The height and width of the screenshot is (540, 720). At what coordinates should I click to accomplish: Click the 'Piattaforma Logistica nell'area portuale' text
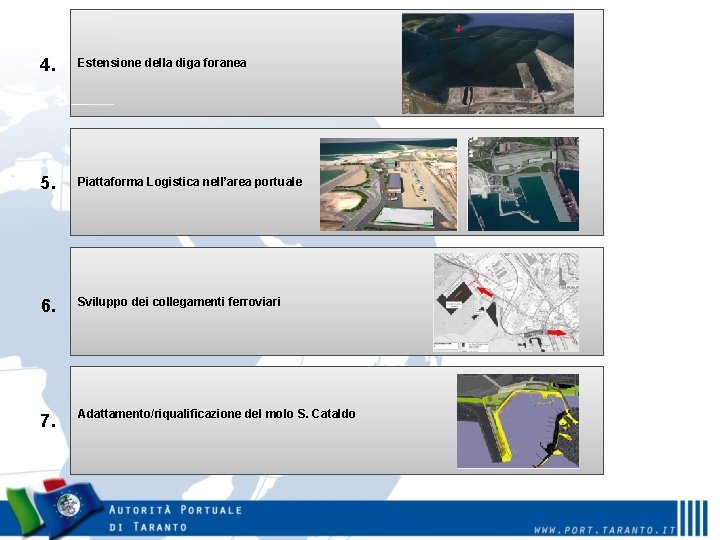click(190, 182)
